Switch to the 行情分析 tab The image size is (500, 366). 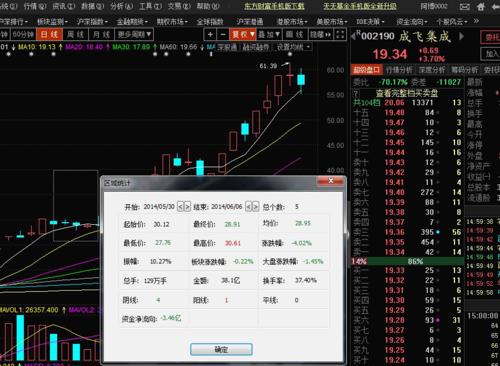(399, 70)
